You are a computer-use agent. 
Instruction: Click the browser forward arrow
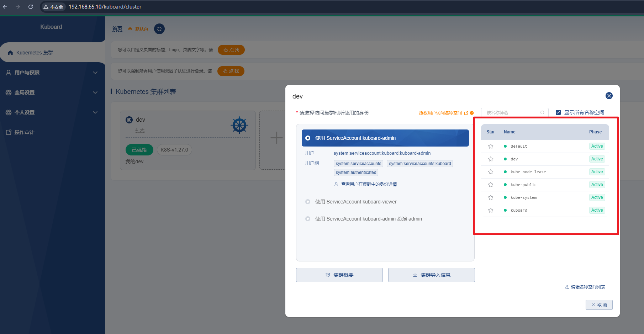18,7
